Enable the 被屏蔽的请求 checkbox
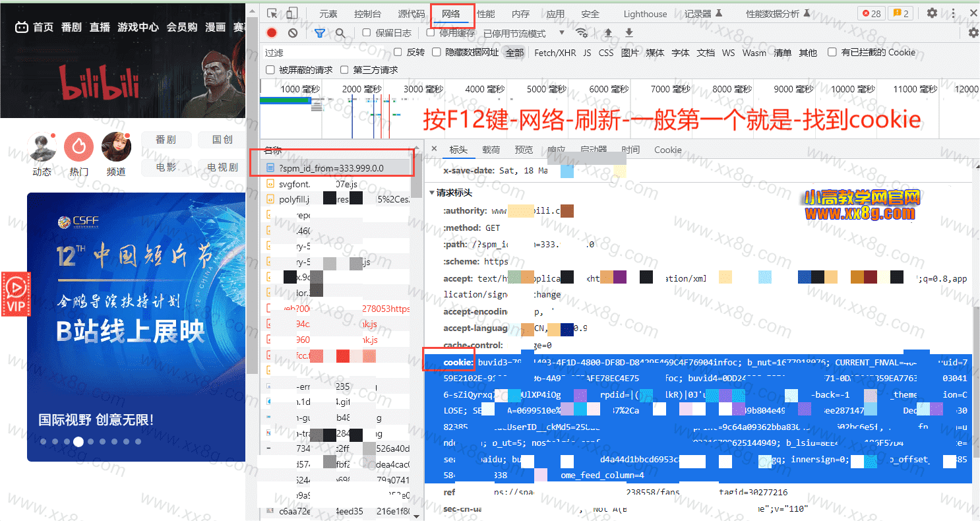 point(270,69)
